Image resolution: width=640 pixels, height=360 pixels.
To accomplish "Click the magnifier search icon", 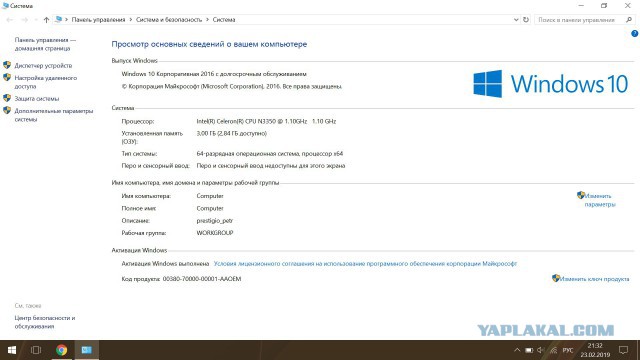I will 629,20.
